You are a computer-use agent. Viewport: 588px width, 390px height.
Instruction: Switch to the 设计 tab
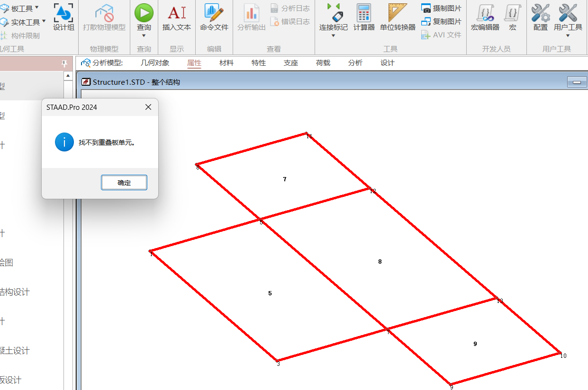(x=388, y=63)
